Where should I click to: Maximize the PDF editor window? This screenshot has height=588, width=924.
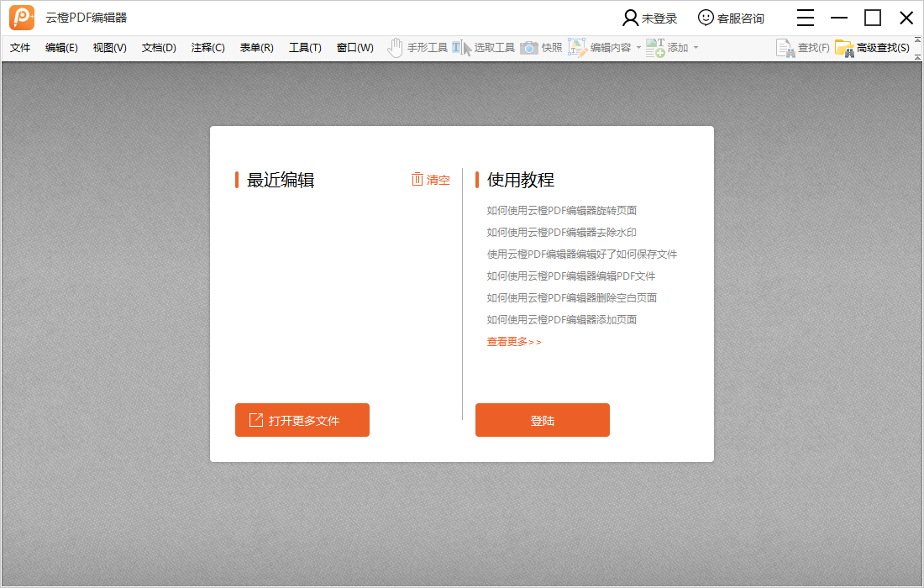873,18
